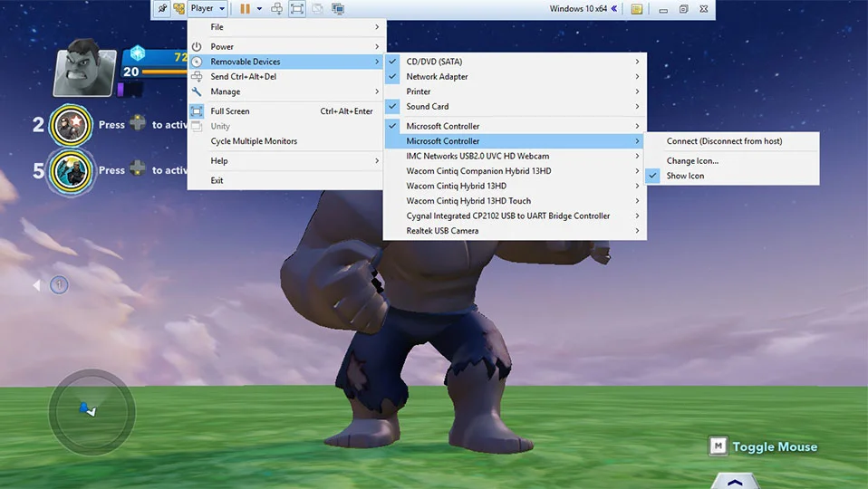Click the Windows 10 x64 VM name
Viewport: 868px width, 489px height.
coord(578,9)
